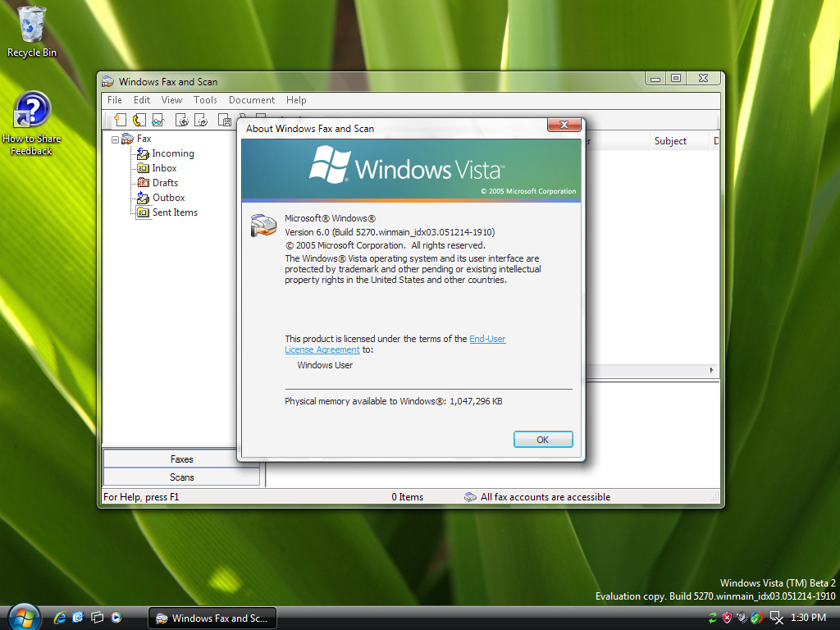Click 'All fax accounts are accessible' status text

point(546,497)
